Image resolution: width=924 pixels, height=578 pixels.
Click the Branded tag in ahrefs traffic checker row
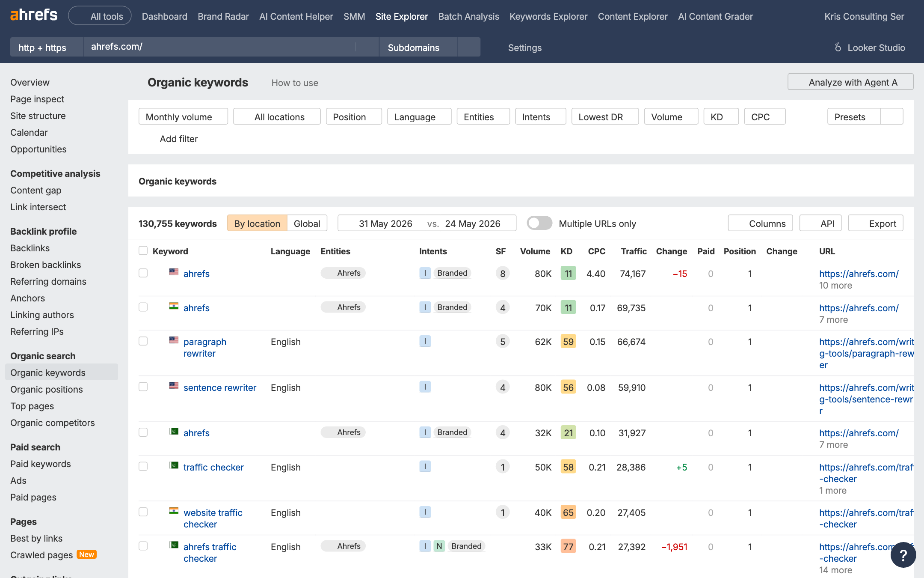[466, 546]
